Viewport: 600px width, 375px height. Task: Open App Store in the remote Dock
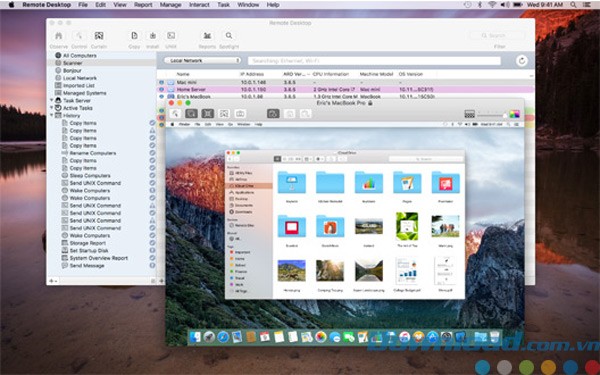432,337
